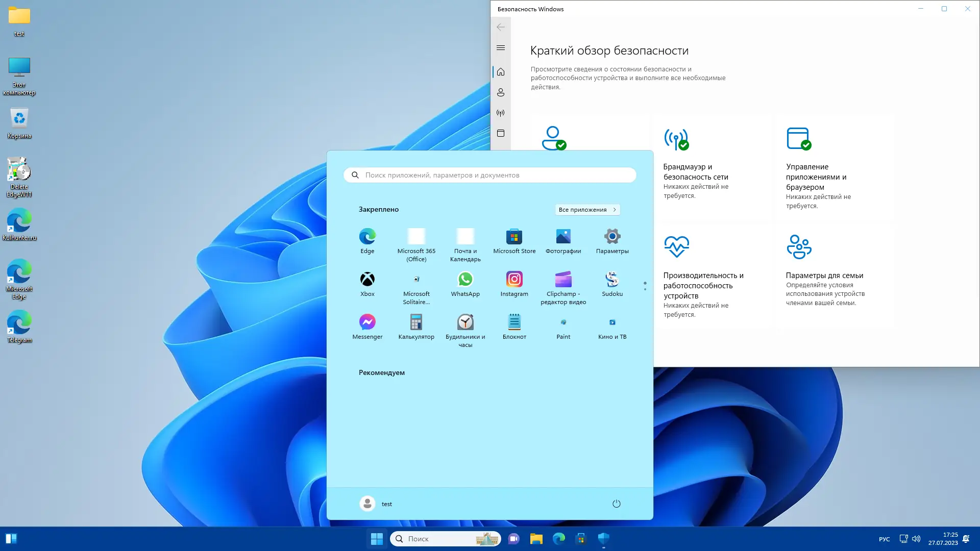Expand Windows Security hamburger navigation menu
The image size is (980, 551).
point(501,48)
